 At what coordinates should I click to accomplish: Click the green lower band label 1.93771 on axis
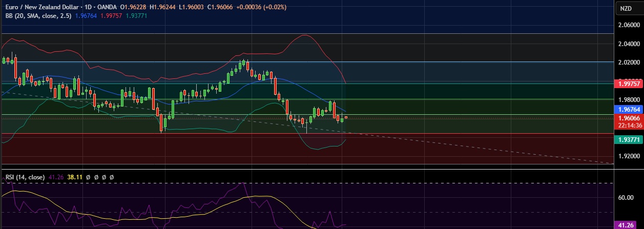tap(628, 139)
